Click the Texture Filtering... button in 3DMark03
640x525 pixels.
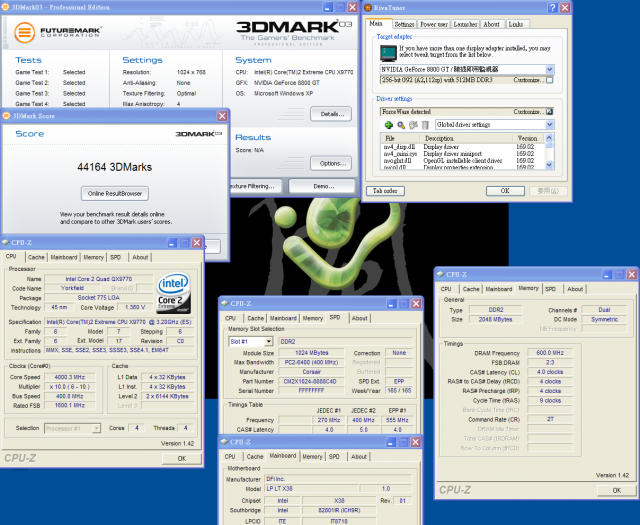[256, 186]
